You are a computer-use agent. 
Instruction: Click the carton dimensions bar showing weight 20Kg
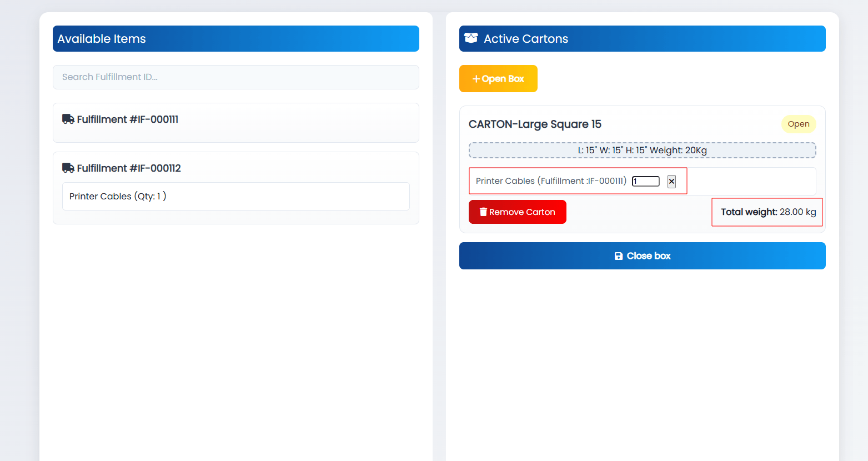click(642, 150)
